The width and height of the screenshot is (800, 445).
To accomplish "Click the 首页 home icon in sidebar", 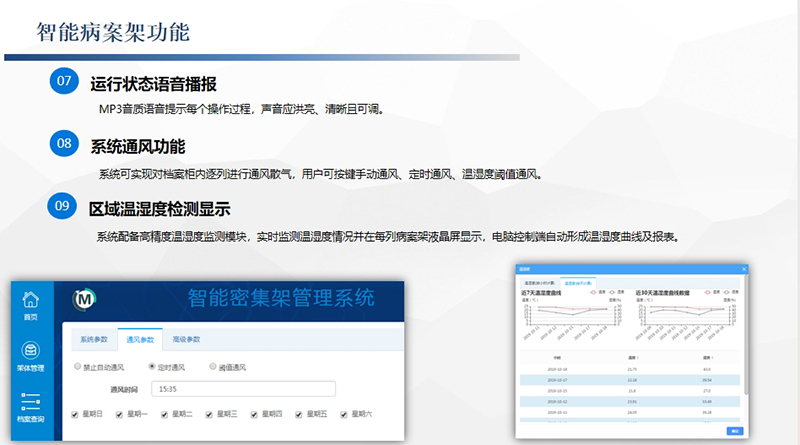I will click(30, 300).
